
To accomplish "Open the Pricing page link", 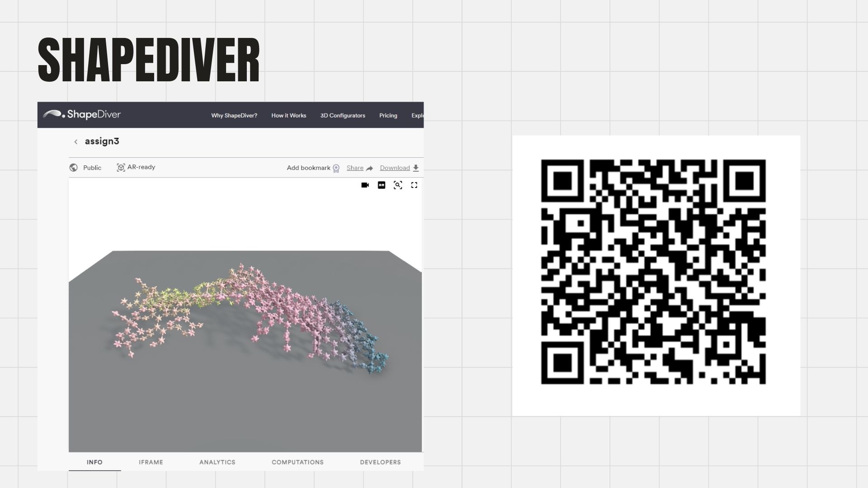I will (388, 116).
